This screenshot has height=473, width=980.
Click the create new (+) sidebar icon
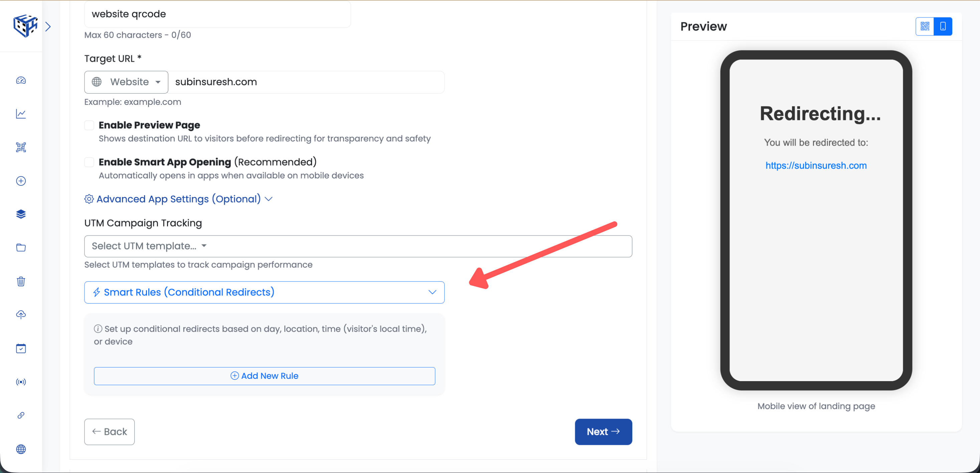(x=21, y=181)
